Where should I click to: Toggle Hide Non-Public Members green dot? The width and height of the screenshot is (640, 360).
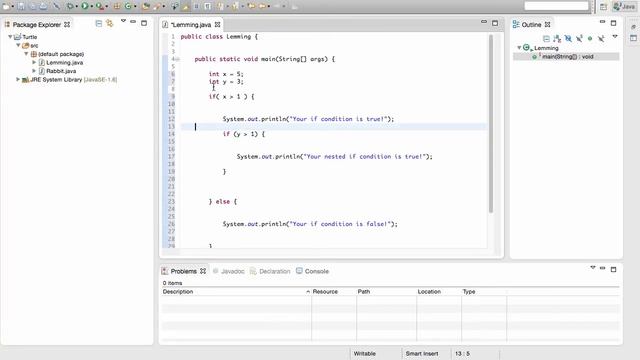coord(590,38)
